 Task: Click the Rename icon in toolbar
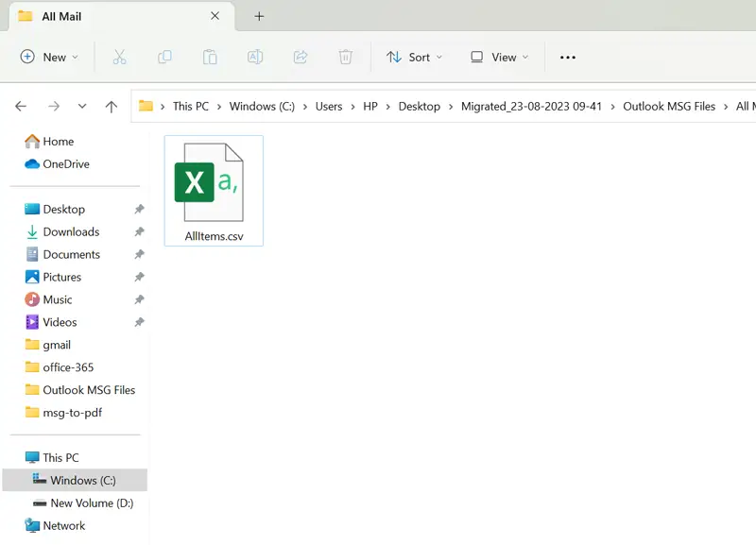click(x=255, y=58)
